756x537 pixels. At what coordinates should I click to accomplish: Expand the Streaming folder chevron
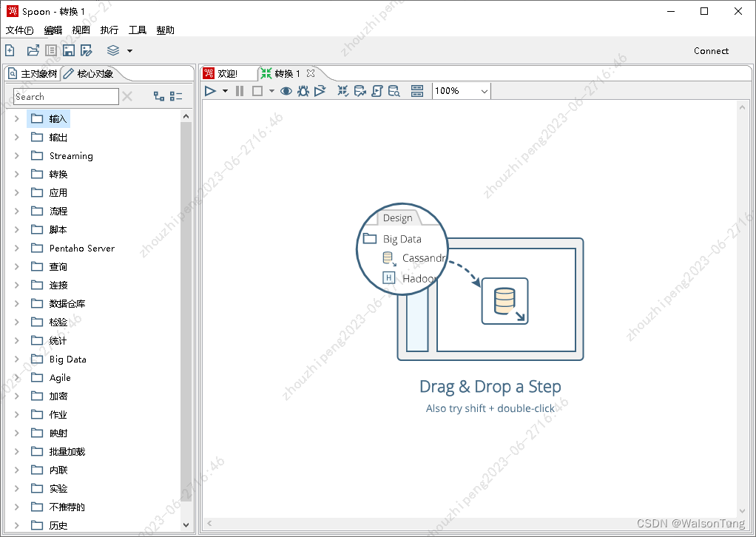pyautogui.click(x=17, y=156)
